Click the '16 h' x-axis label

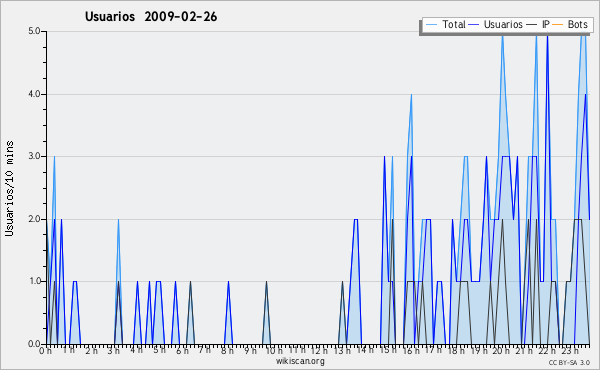[x=411, y=351]
